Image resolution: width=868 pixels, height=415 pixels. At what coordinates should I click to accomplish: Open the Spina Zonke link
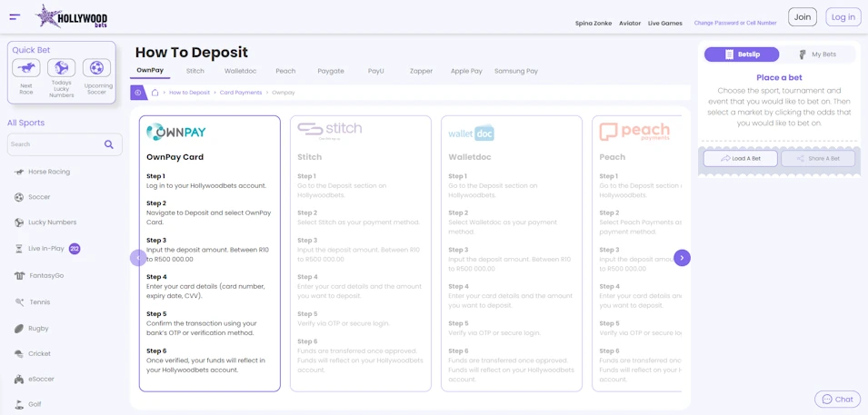click(594, 24)
